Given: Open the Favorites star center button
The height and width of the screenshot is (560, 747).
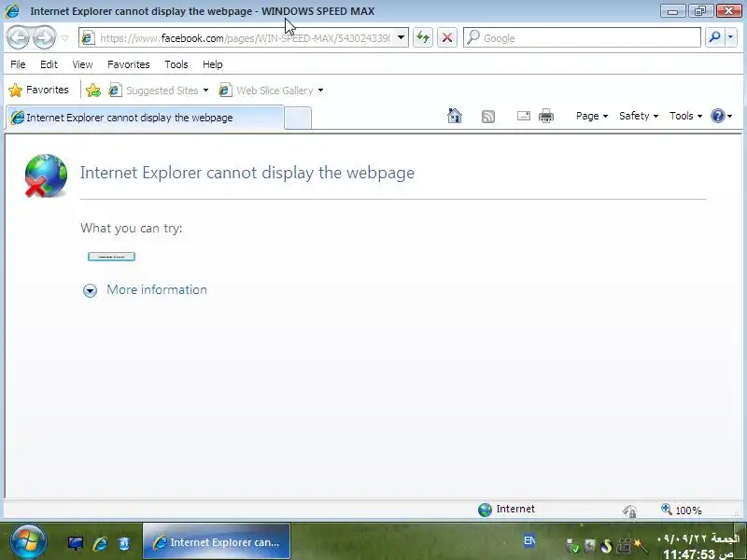Looking at the screenshot, I should pyautogui.click(x=38, y=90).
